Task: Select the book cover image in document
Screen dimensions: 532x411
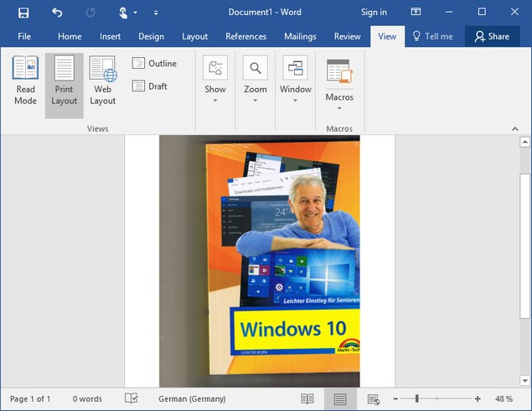Action: pos(260,261)
